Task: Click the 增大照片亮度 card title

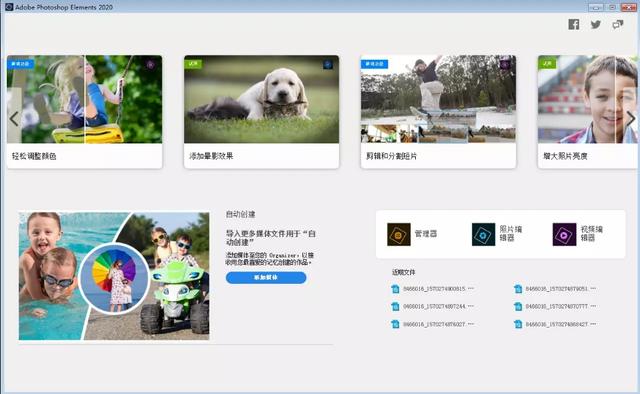Action: (565, 156)
